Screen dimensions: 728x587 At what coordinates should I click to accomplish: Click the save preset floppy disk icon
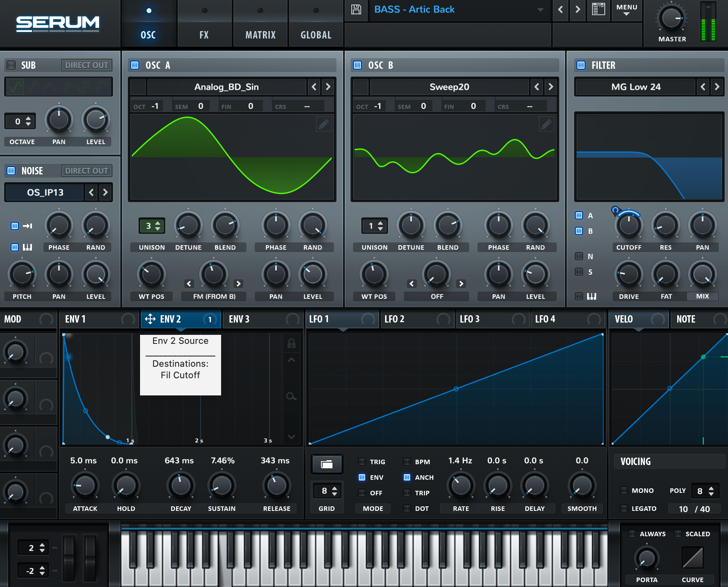(x=356, y=9)
